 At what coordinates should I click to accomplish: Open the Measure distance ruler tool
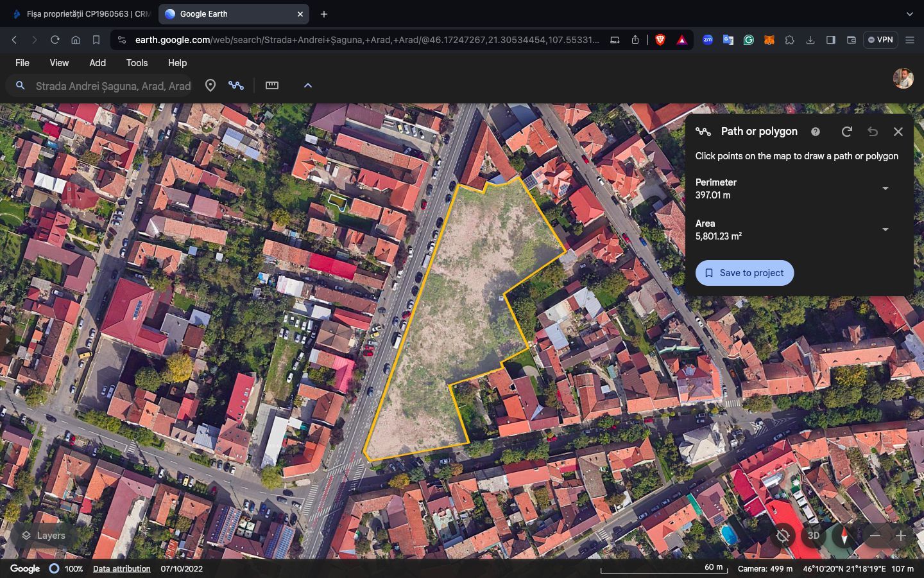click(272, 85)
